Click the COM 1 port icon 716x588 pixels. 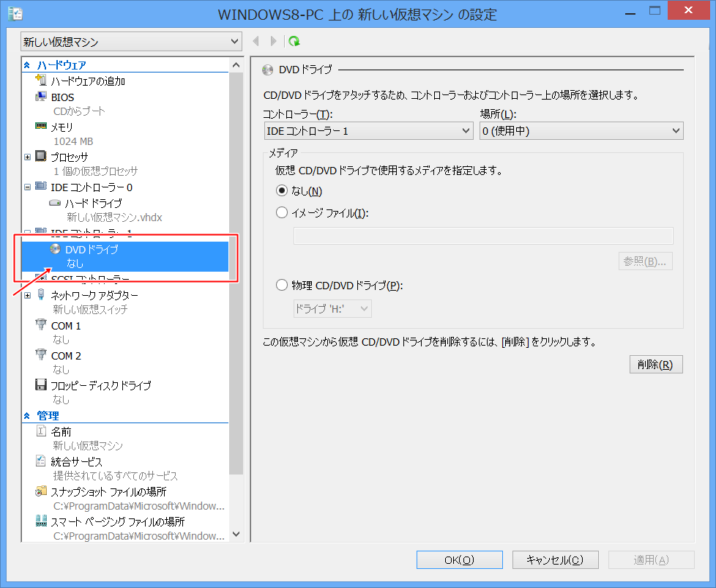[41, 325]
